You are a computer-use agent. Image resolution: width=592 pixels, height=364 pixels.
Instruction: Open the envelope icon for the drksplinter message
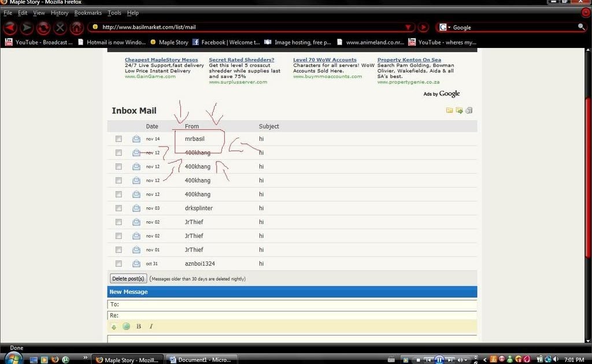click(136, 208)
